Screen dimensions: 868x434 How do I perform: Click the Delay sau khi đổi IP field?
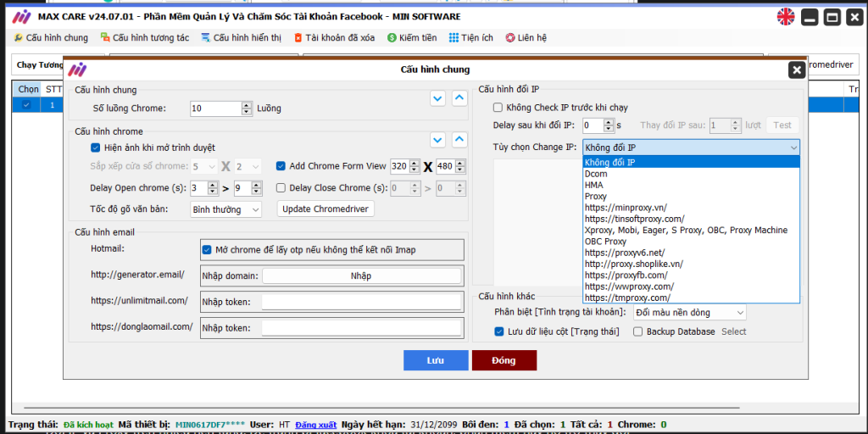point(593,125)
